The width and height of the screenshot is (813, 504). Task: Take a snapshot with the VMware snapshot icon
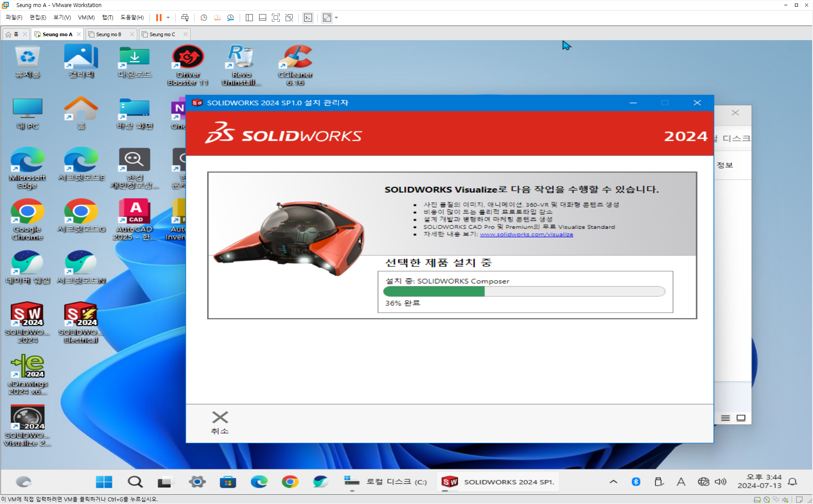click(x=203, y=18)
